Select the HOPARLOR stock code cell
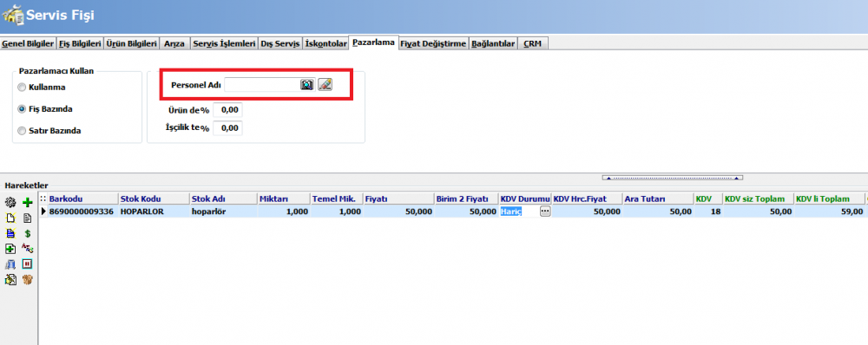The width and height of the screenshot is (868, 345). (x=154, y=212)
